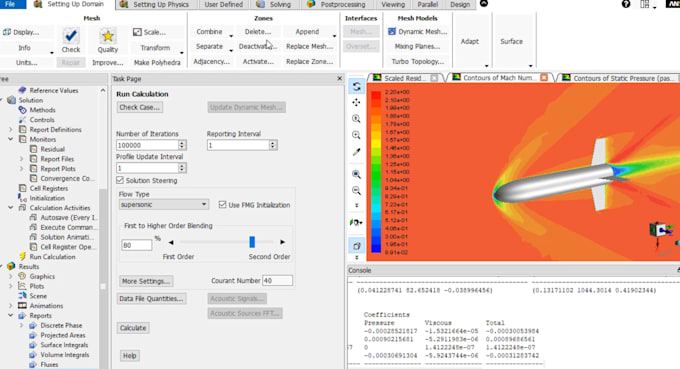The height and width of the screenshot is (369, 680).
Task: Open the Flow Type dropdown
Action: tap(163, 204)
